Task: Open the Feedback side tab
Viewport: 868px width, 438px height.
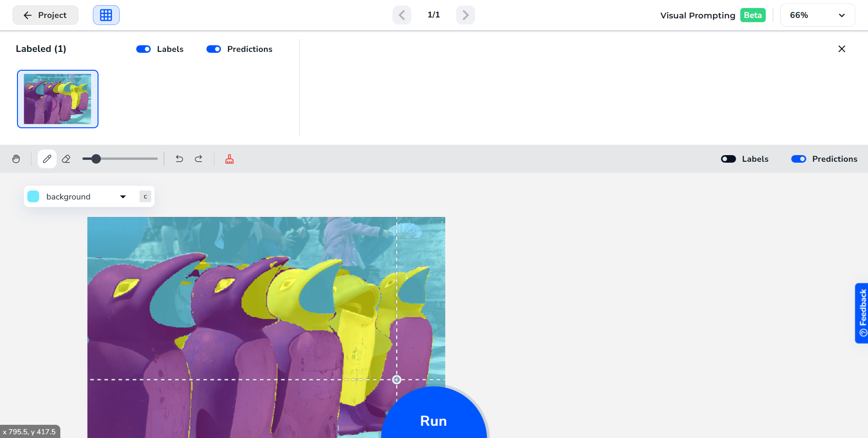Action: pyautogui.click(x=862, y=313)
